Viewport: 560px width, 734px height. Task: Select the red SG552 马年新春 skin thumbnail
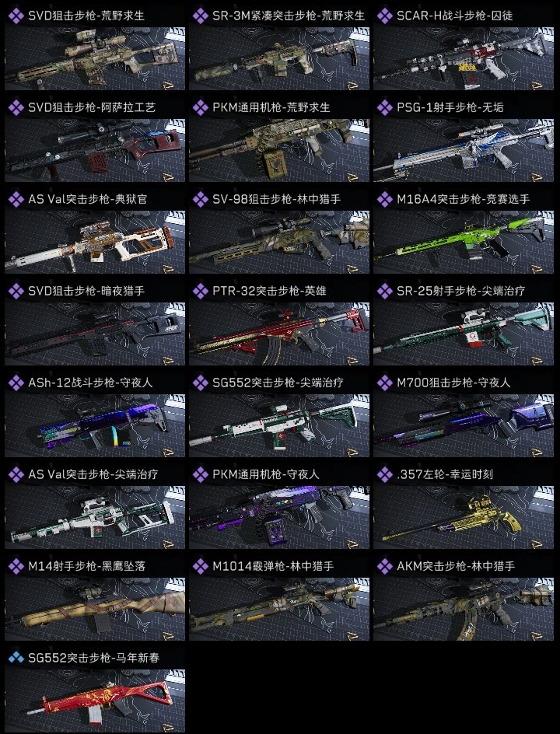95,701
